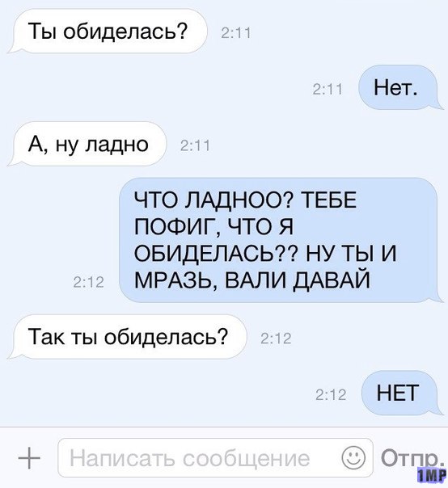Tap the plus attachment icon
This screenshot has width=448, height=488.
[29, 458]
